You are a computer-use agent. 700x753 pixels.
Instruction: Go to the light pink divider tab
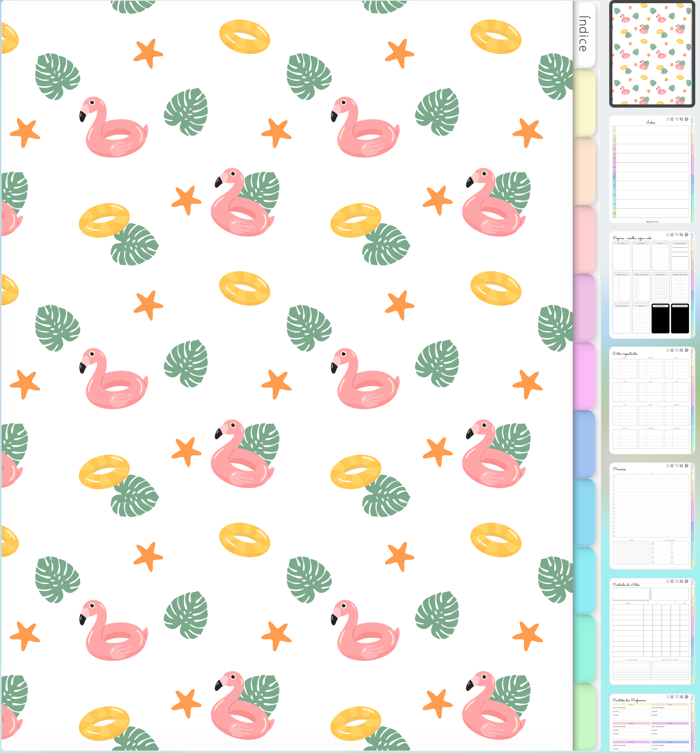click(x=584, y=239)
